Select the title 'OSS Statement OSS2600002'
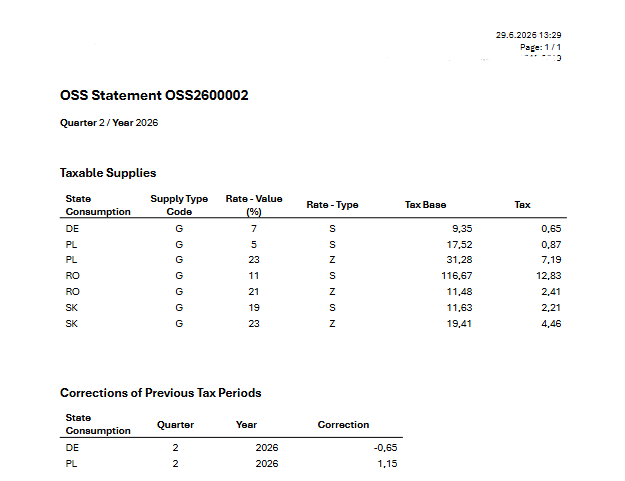Viewport: 625px width, 481px height. tap(154, 95)
